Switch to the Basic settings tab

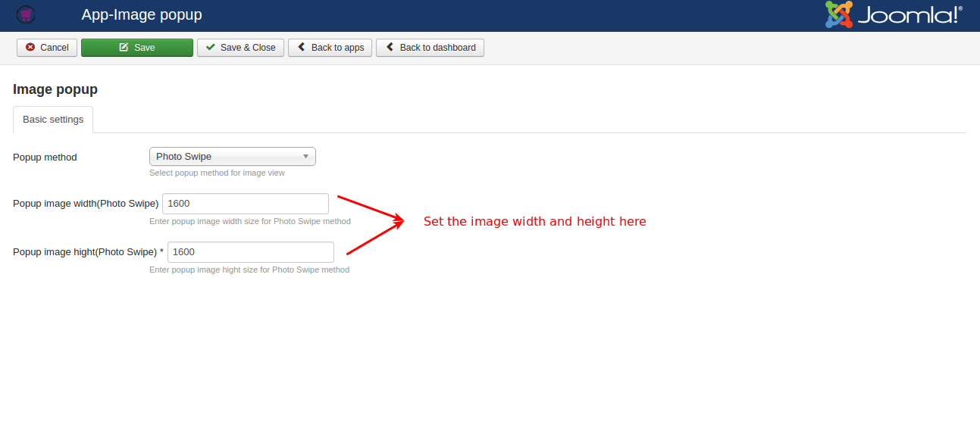coord(53,120)
